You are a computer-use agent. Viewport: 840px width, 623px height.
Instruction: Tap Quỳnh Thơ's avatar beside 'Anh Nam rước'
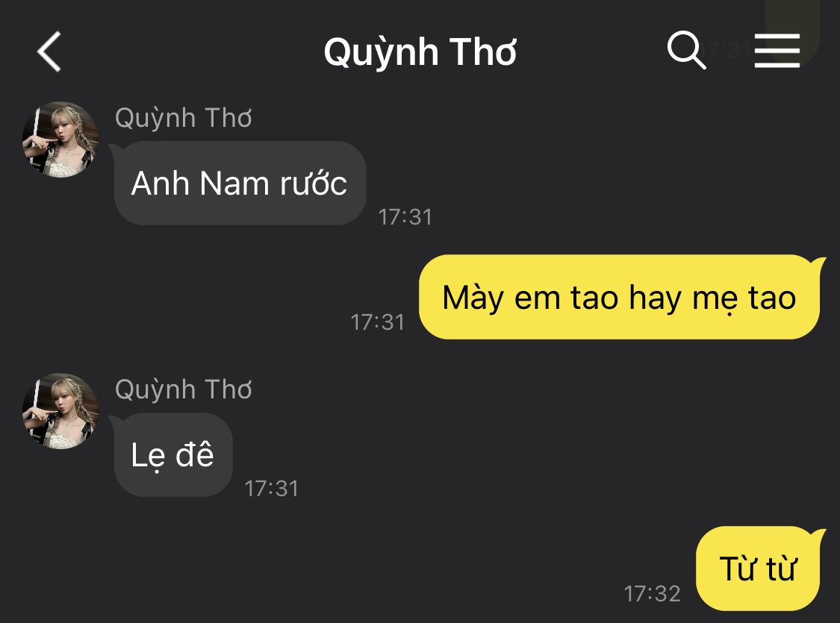click(60, 140)
